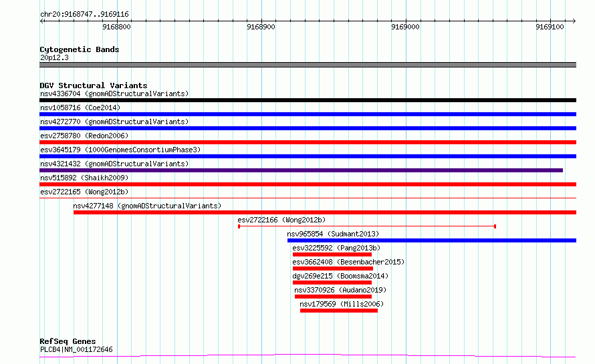Click the RefSeq Genes track title
Screen dimensions: 595x364
68,341
